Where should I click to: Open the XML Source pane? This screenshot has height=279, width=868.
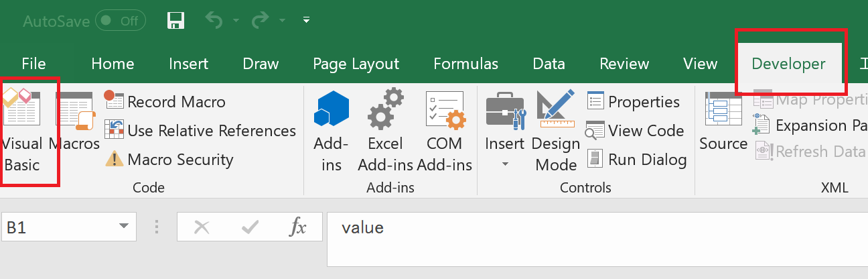click(723, 122)
